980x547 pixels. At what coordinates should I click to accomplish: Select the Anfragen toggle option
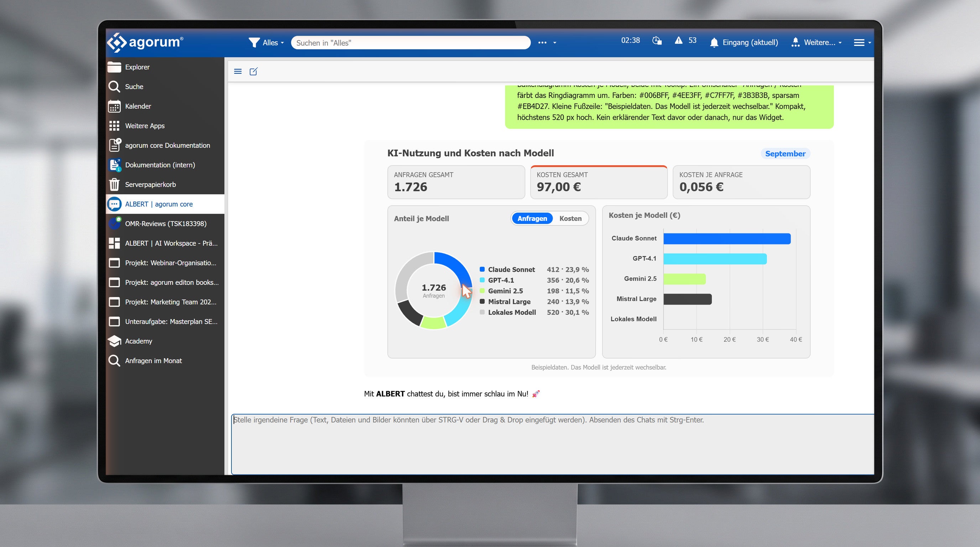(532, 218)
